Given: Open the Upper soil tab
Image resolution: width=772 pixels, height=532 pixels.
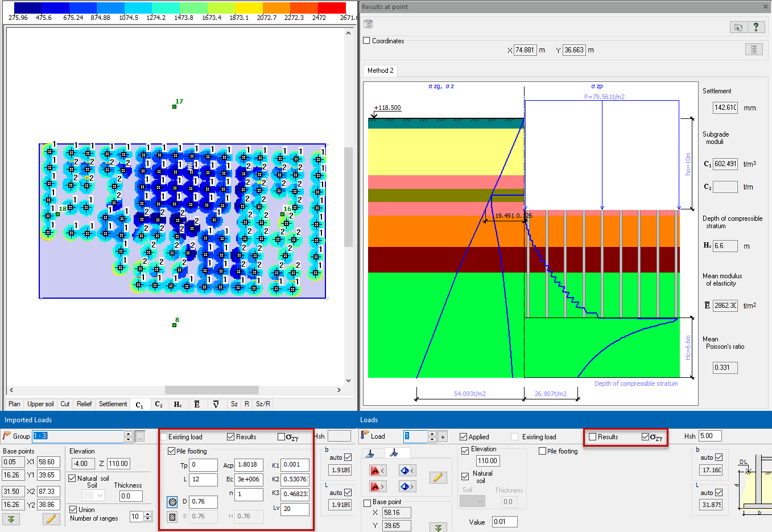Looking at the screenshot, I should pos(40,404).
